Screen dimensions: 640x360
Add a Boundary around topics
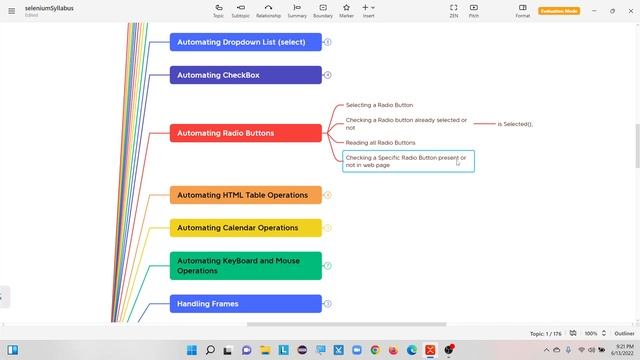coord(323,11)
